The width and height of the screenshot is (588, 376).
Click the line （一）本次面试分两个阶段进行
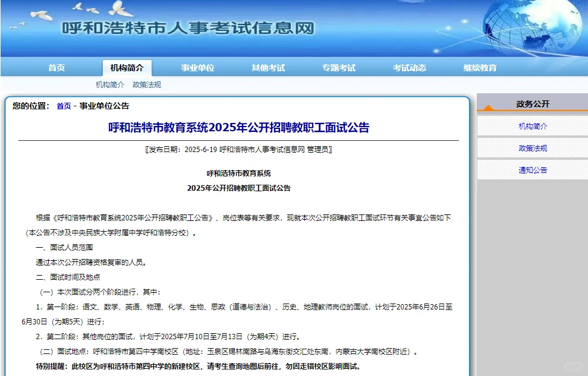[99, 292]
